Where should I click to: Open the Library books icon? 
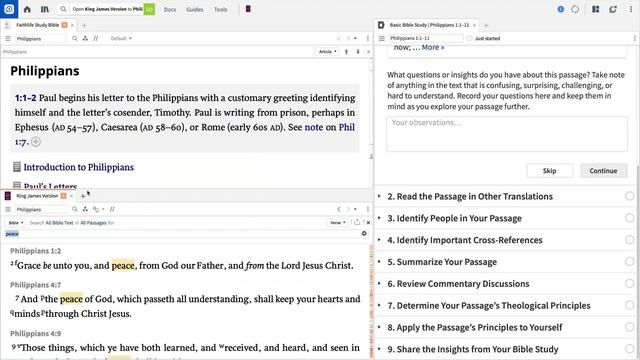45,9
